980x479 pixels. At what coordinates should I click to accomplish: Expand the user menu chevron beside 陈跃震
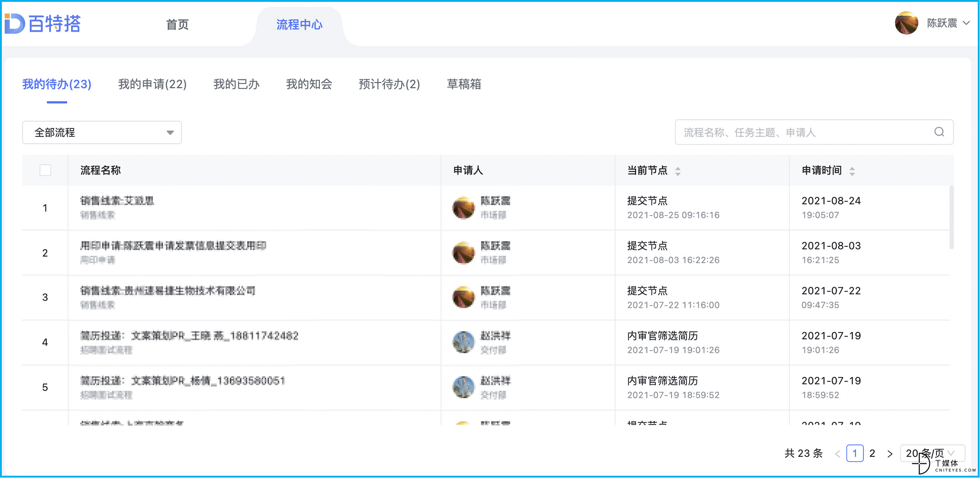(966, 23)
